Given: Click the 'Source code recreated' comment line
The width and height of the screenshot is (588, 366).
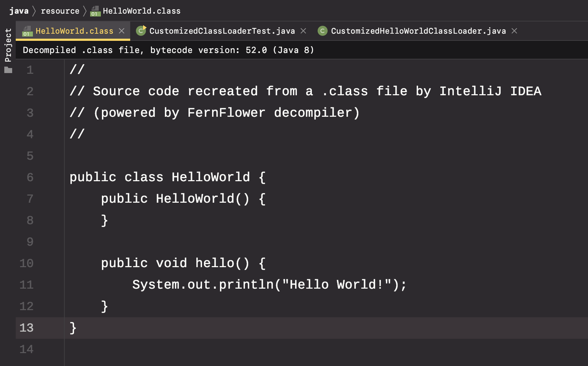Looking at the screenshot, I should pyautogui.click(x=305, y=91).
